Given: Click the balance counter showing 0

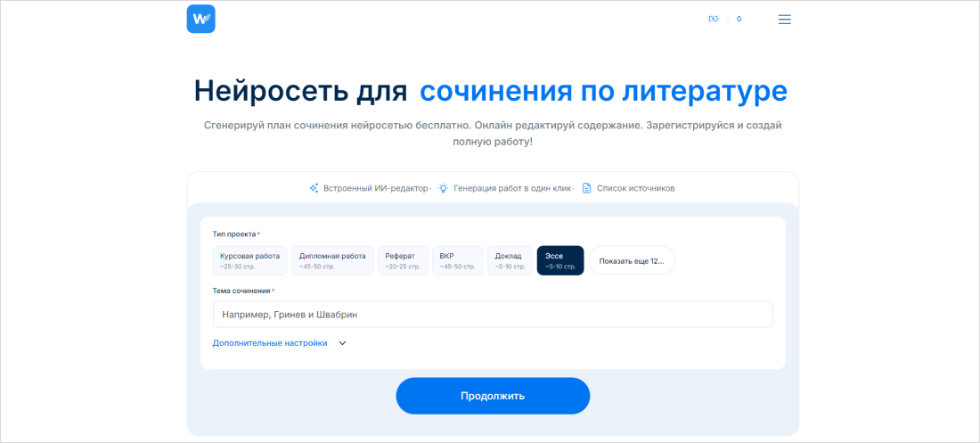Looking at the screenshot, I should pos(739,19).
